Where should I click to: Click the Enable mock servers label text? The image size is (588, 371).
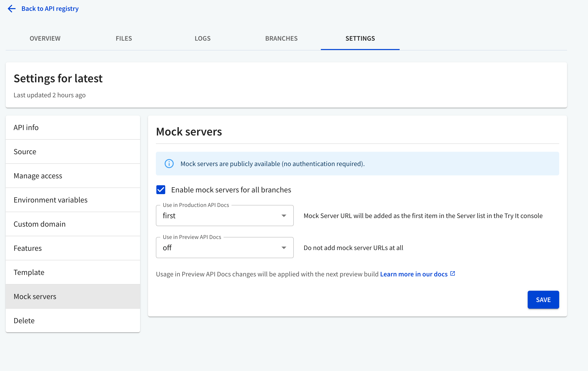coord(231,190)
